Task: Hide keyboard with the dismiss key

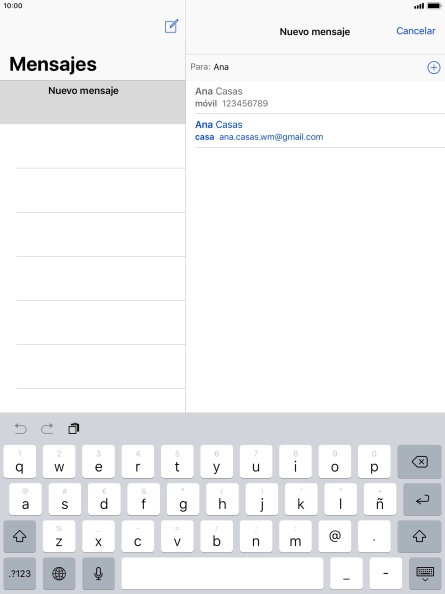Action: pyautogui.click(x=425, y=574)
